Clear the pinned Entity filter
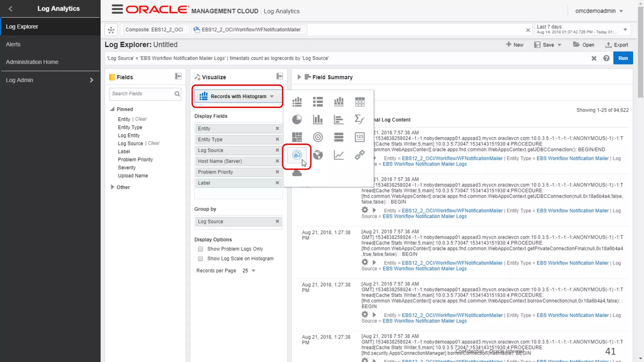Screen dimensions: 644x362 (x=141, y=119)
